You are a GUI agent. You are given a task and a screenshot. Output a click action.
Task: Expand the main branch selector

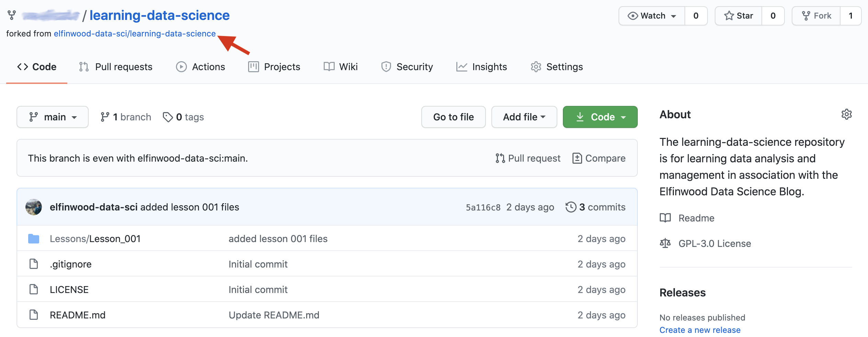click(x=53, y=117)
